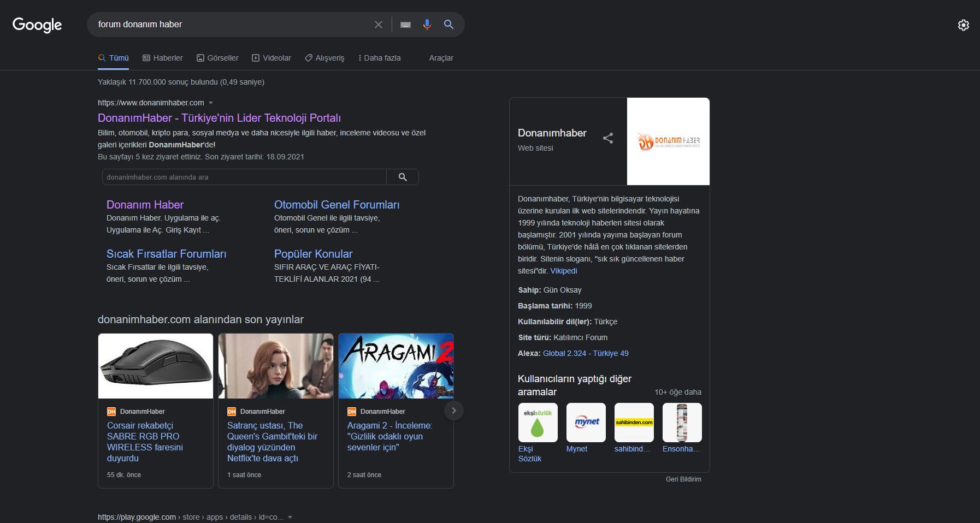Image resolution: width=980 pixels, height=523 pixels.
Task: Open Araçlar search tools
Action: (x=441, y=58)
